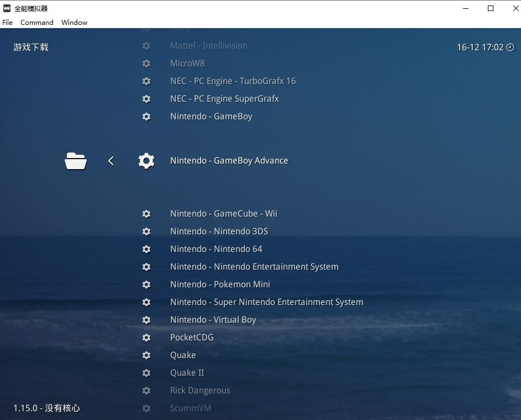Viewport: 521px width, 420px height.
Task: Click gear icon beside Nintendo - Pokemon Mini
Action: point(146,285)
